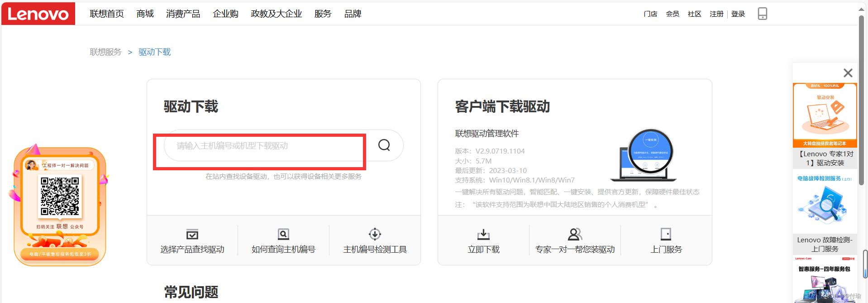
Task: Click the 版本: V2.9.0719.1104 text
Action: tap(490, 151)
